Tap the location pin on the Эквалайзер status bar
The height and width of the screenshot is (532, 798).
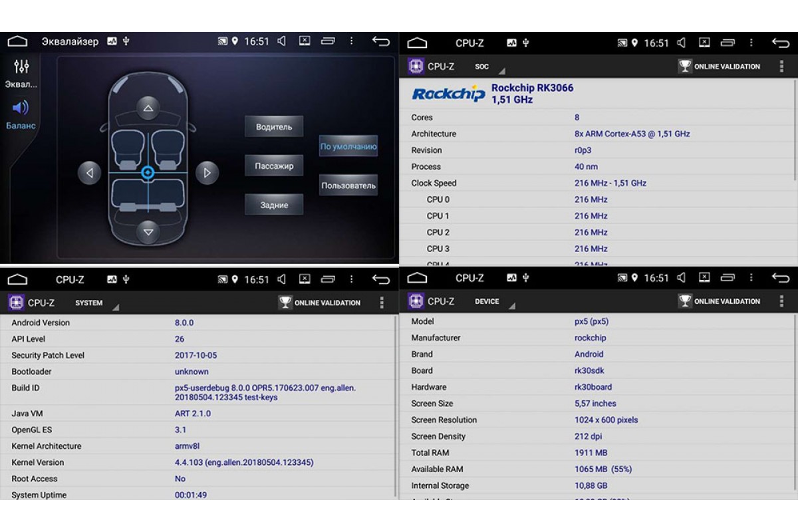pos(235,41)
